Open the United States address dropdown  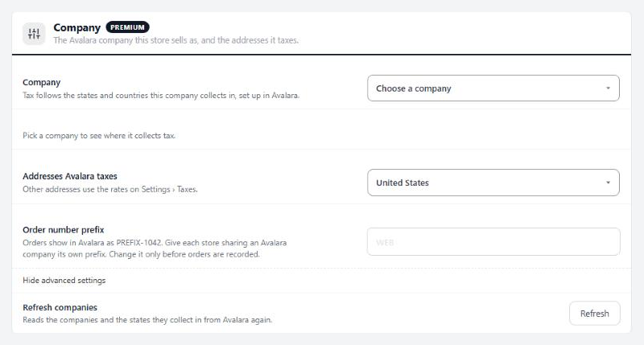pyautogui.click(x=493, y=183)
